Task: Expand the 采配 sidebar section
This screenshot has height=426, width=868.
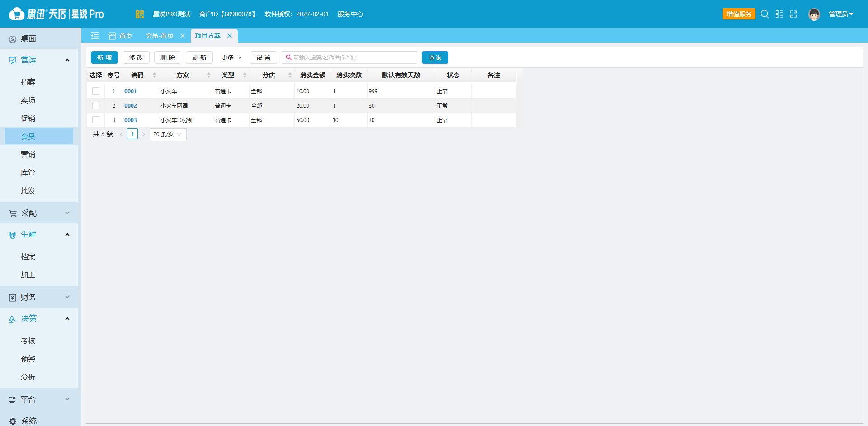Action: pos(39,213)
